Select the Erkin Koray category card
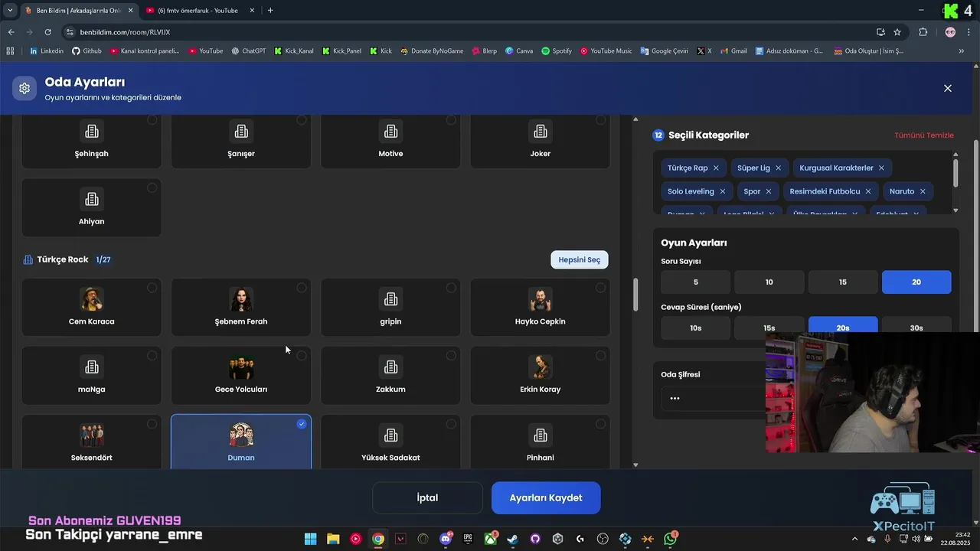Viewport: 980px width, 551px height. pyautogui.click(x=540, y=375)
